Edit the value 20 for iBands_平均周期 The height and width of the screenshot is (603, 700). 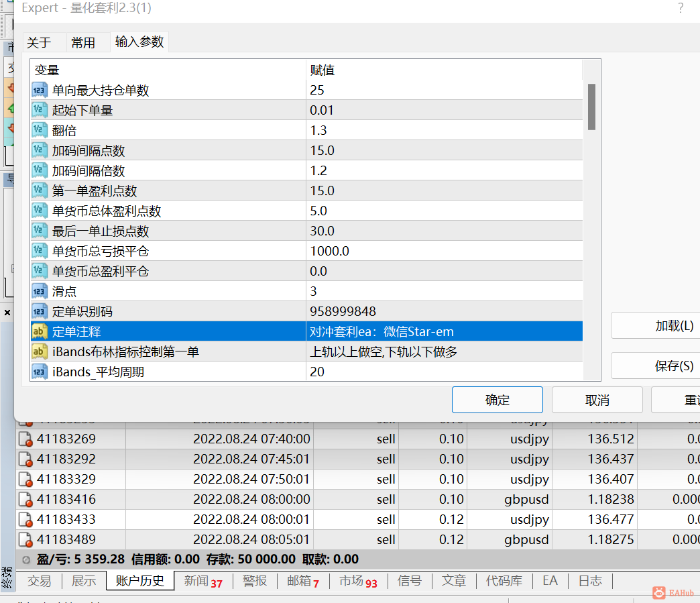(x=444, y=372)
